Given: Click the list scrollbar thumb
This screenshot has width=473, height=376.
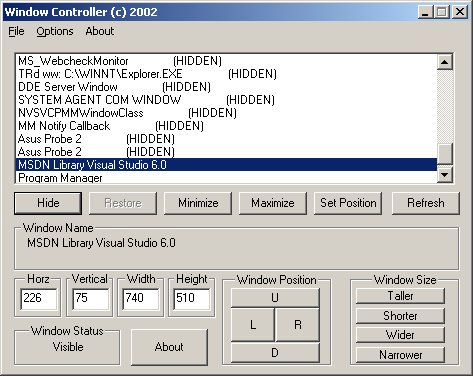Looking at the screenshot, I should click(445, 154).
